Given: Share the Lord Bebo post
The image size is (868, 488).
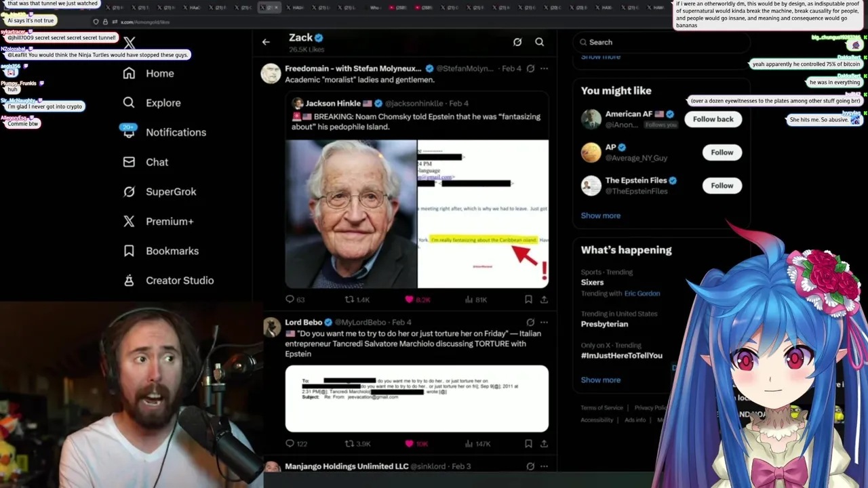Looking at the screenshot, I should (x=544, y=444).
